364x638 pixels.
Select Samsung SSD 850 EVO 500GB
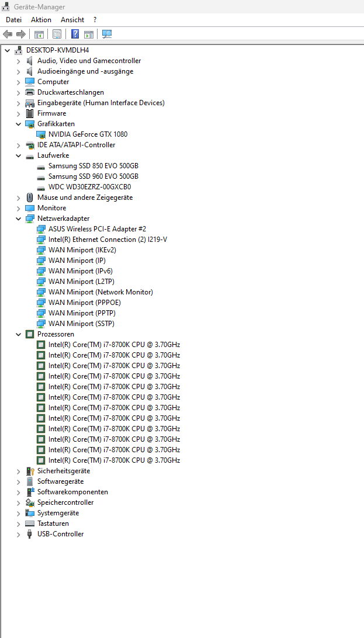(x=93, y=166)
